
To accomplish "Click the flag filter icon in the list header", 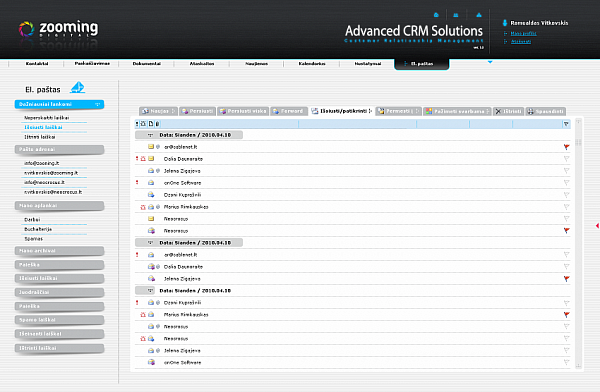I will click(x=566, y=124).
